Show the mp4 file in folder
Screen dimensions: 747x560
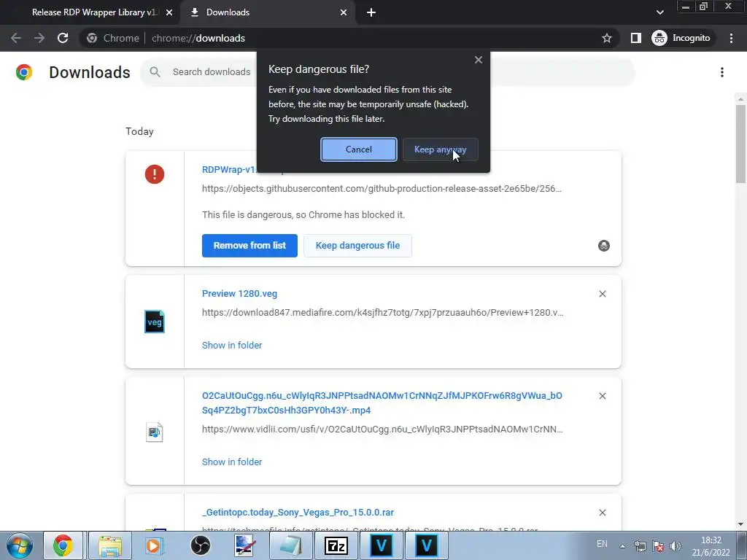pyautogui.click(x=232, y=462)
